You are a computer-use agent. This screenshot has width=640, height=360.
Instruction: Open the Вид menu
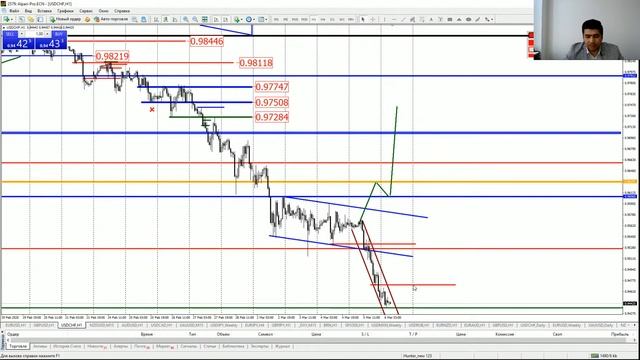pos(28,11)
